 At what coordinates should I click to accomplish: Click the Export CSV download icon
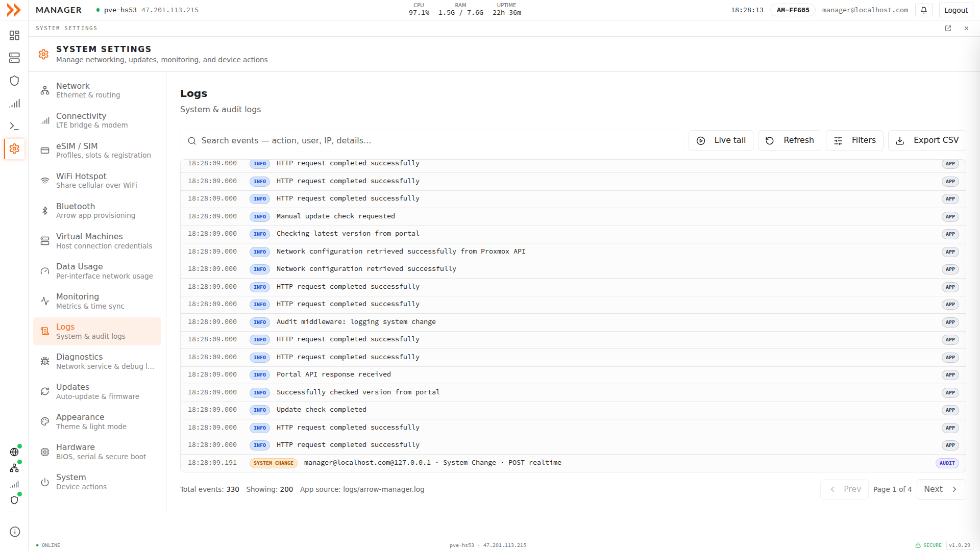coord(900,141)
